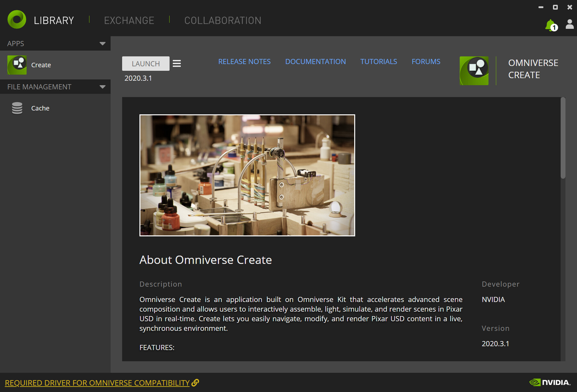Open the TUTORIALS link
The height and width of the screenshot is (392, 577).
379,61
